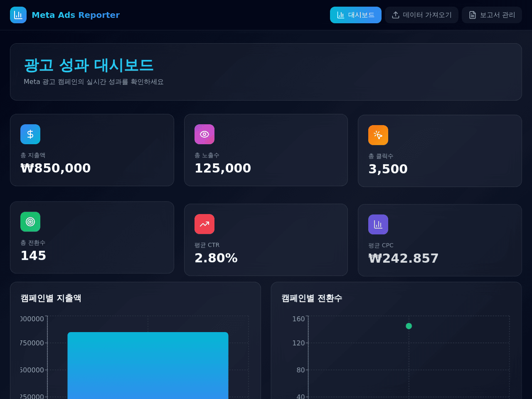Viewport: 532px width, 399px height.
Task: Click the 3,500 clicks value
Action: point(388,169)
